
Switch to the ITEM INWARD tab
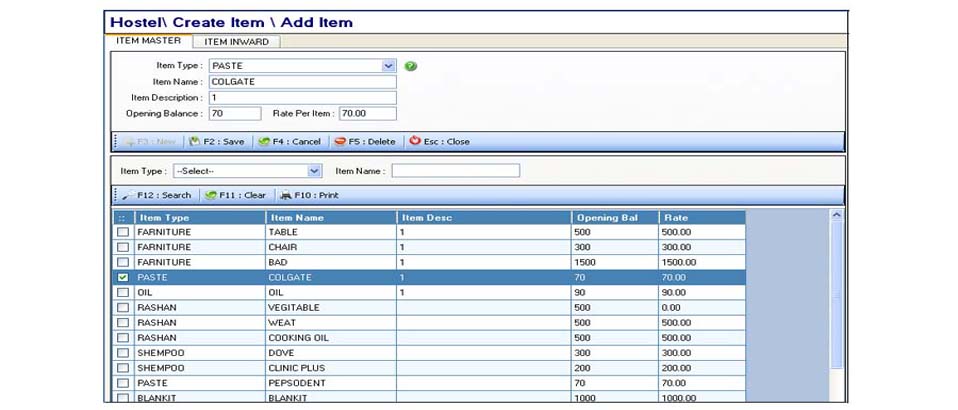click(x=236, y=42)
